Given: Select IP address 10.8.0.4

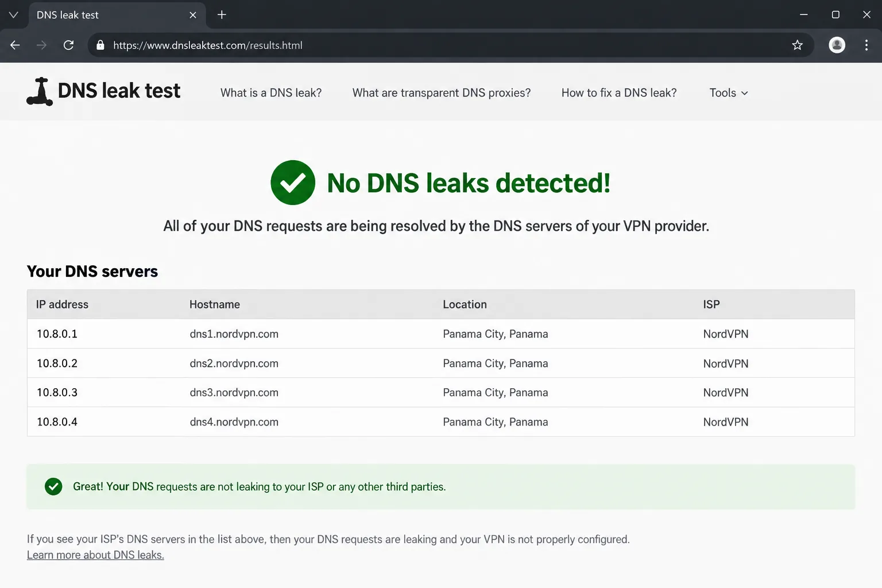Looking at the screenshot, I should [x=57, y=421].
